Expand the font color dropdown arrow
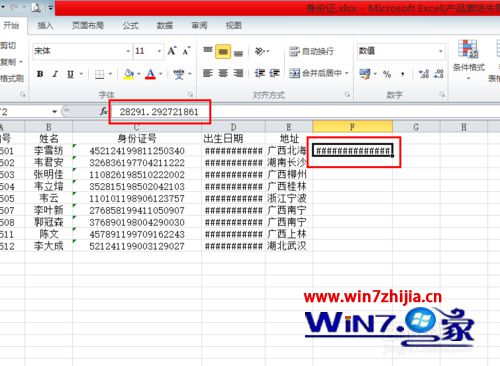This screenshot has width=500, height=366. [x=160, y=74]
